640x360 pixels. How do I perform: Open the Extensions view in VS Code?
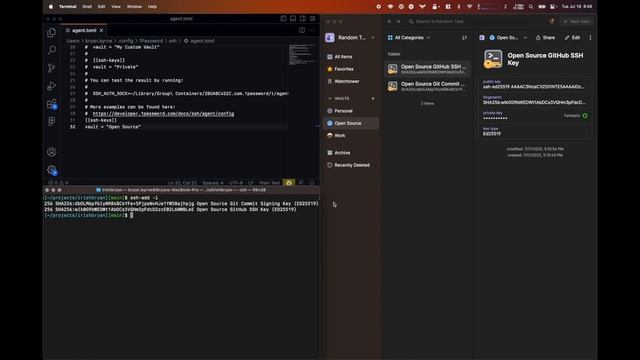(x=51, y=104)
